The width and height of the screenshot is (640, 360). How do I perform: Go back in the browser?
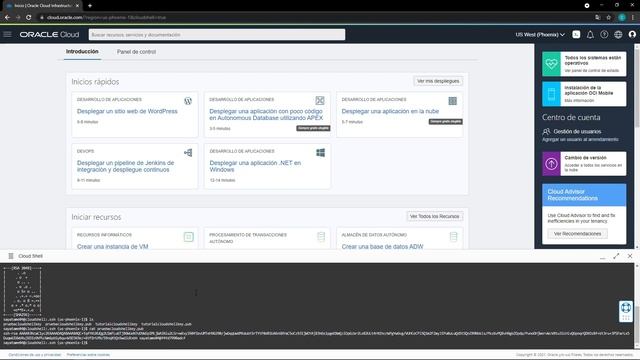7,18
